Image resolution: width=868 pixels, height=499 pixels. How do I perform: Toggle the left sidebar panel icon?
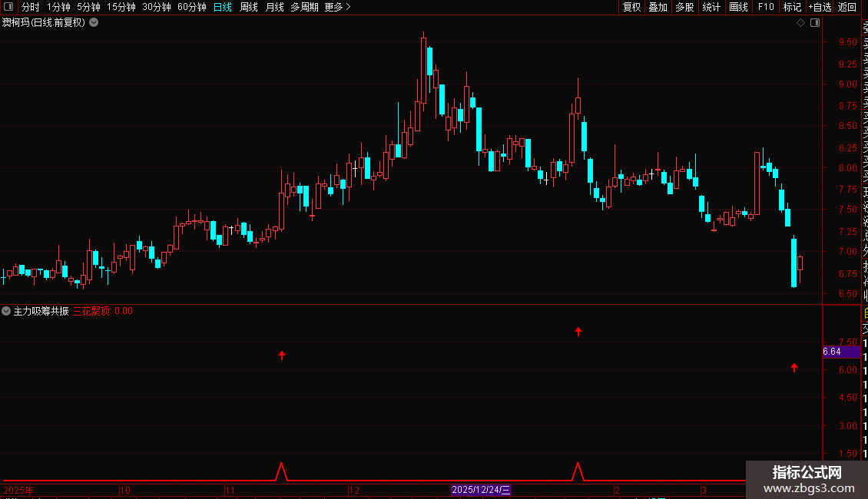[8, 7]
